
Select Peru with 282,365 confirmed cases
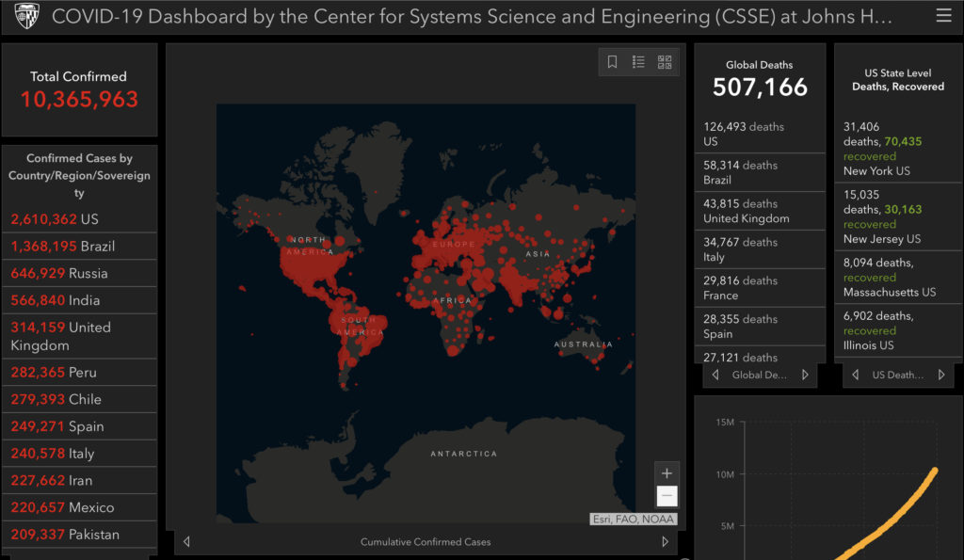79,372
